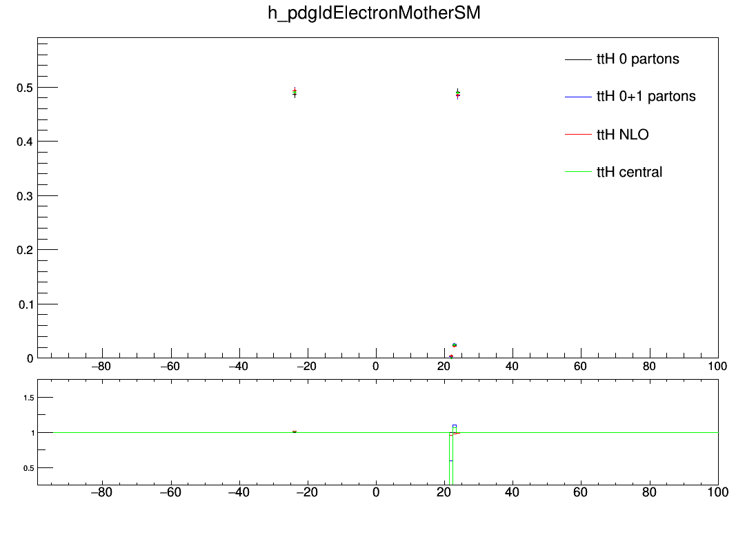This screenshot has height=533, width=756.
Task: Click main plot y-axis label 0.1
Action: click(x=26, y=304)
